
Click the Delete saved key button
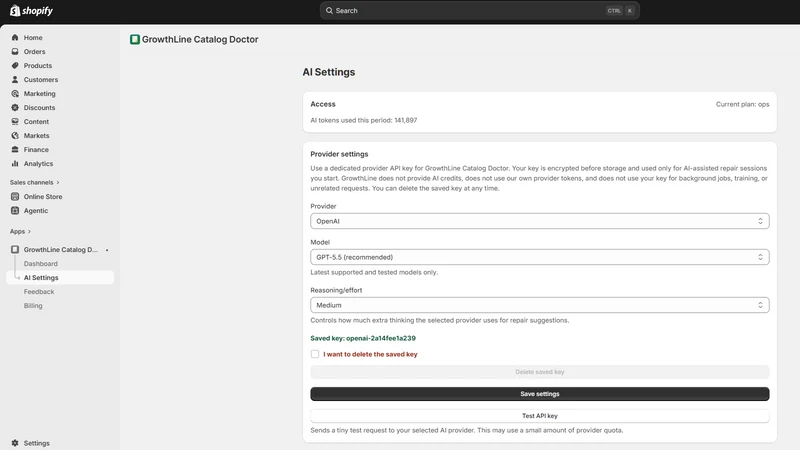[540, 372]
